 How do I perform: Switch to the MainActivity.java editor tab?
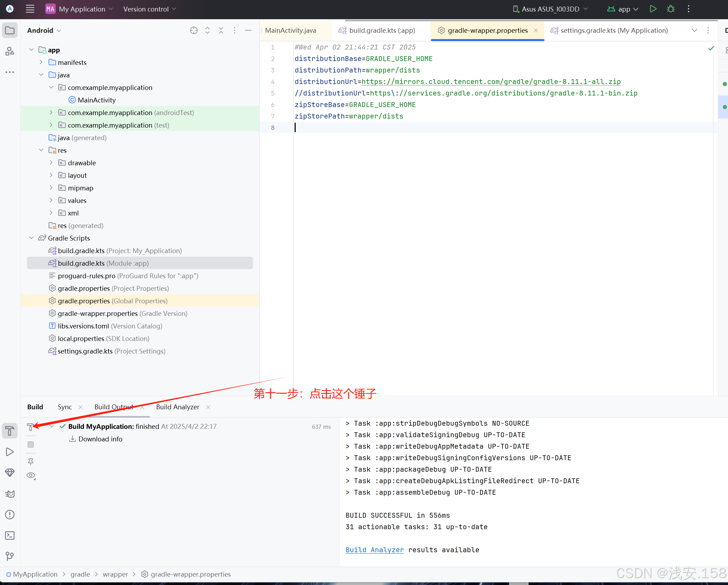[290, 30]
